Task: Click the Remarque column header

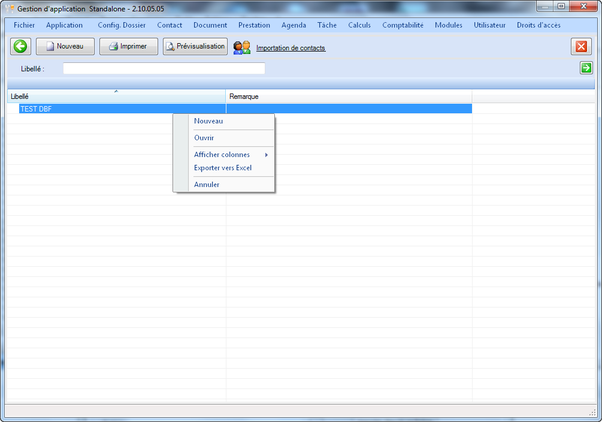Action: click(x=349, y=96)
